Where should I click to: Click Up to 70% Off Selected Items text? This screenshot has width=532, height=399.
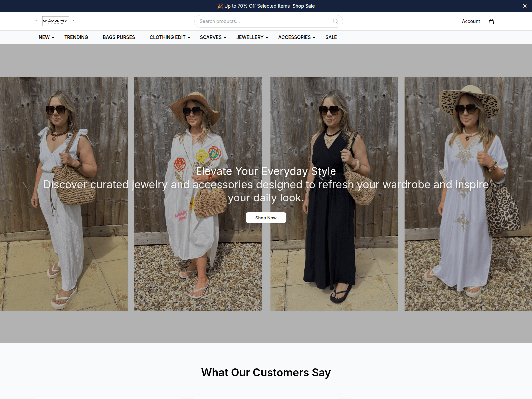point(257,6)
